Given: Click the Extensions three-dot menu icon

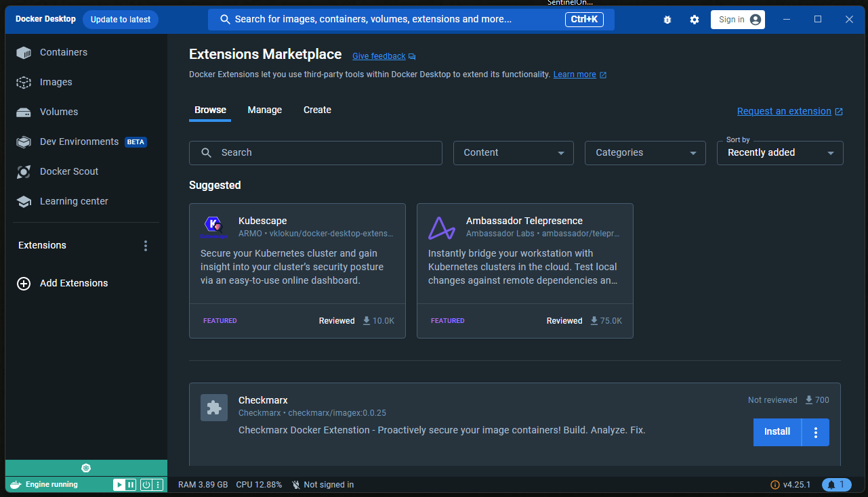Looking at the screenshot, I should (145, 246).
